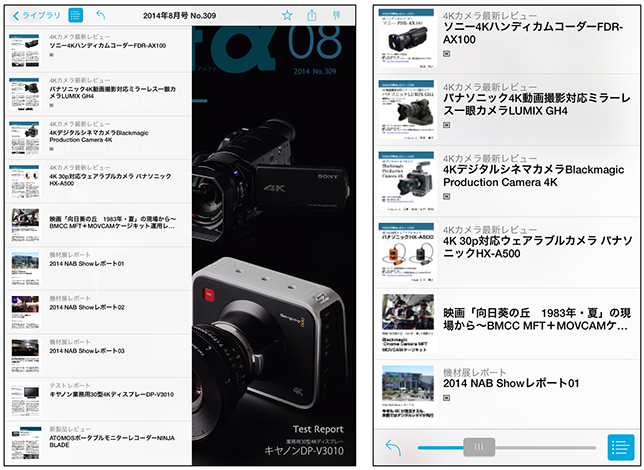Tap small text icon under left FDR-AX100 title
644x470 pixels.
(x=52, y=55)
